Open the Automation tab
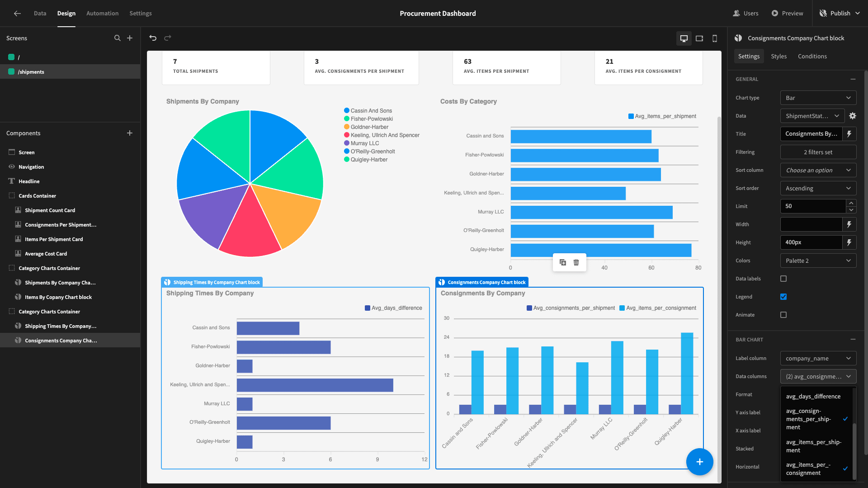 (103, 14)
